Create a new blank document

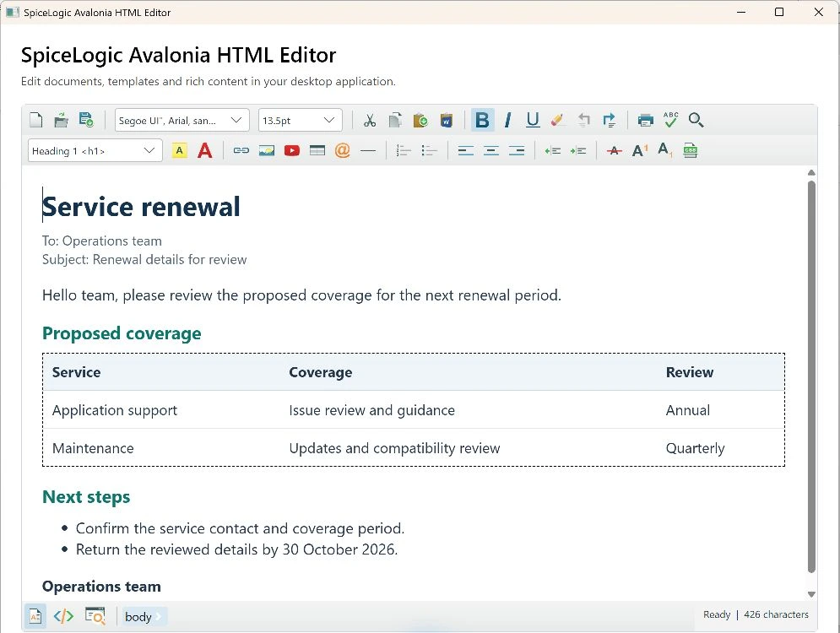pos(36,120)
